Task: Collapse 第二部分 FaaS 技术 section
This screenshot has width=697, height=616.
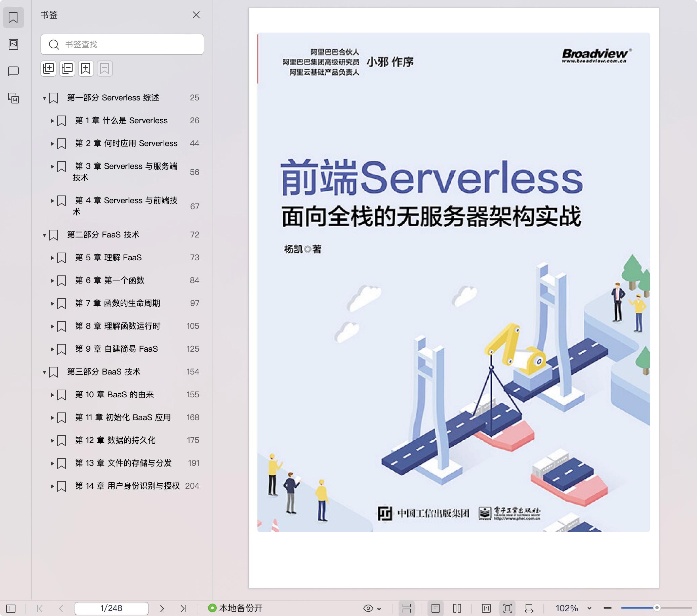Action: (x=44, y=235)
